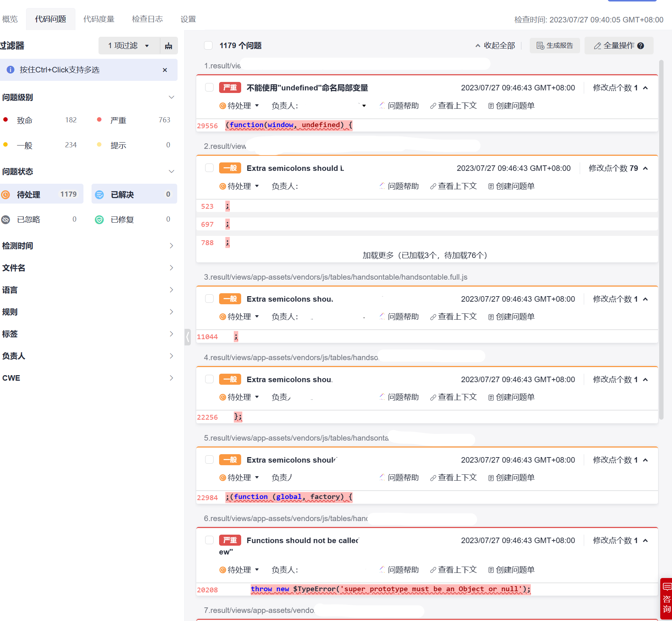The width and height of the screenshot is (672, 621).
Task: Select the 待处理 status filter
Action: point(42,194)
